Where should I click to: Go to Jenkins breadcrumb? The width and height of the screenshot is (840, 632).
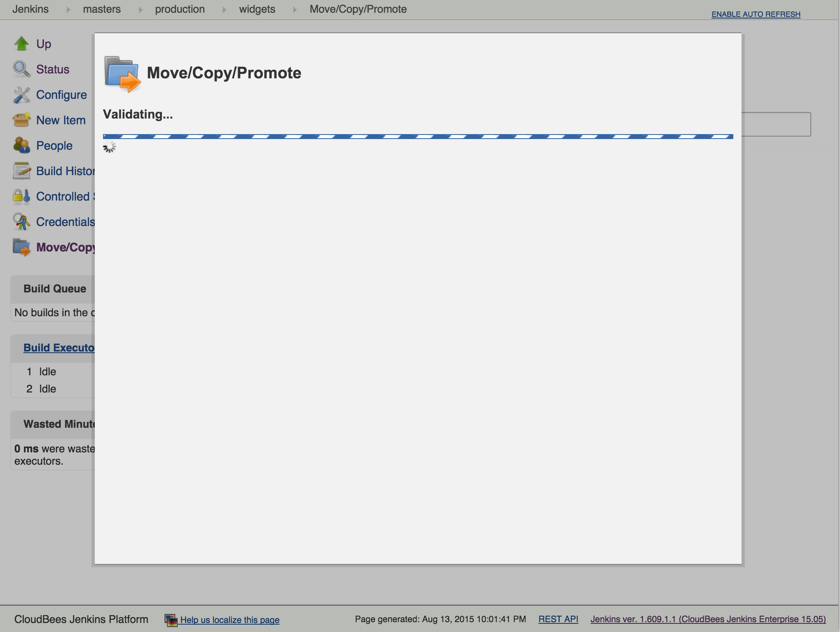pyautogui.click(x=30, y=9)
